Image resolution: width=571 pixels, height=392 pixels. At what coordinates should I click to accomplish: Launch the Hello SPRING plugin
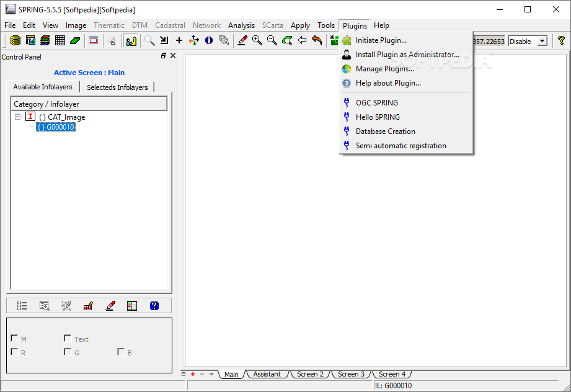[405, 117]
